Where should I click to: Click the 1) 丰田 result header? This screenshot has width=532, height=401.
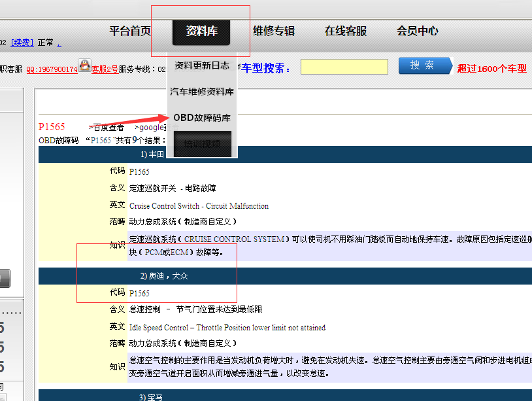coord(285,154)
